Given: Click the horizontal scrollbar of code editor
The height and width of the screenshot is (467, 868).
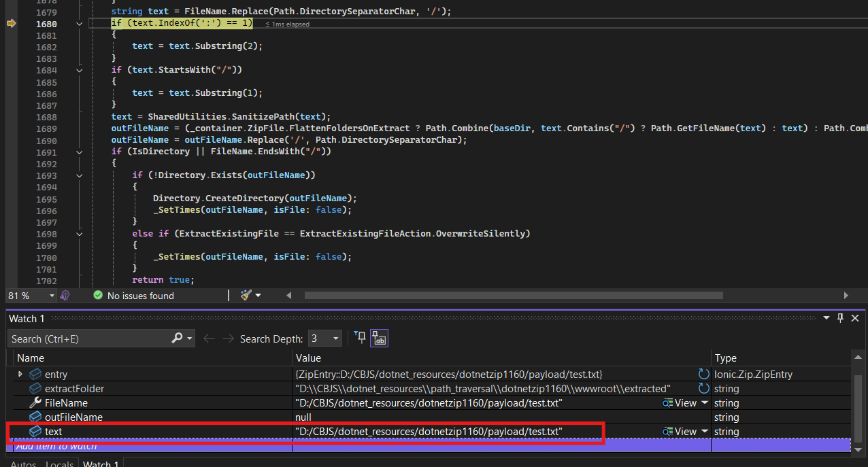Looking at the screenshot, I should click(514, 296).
